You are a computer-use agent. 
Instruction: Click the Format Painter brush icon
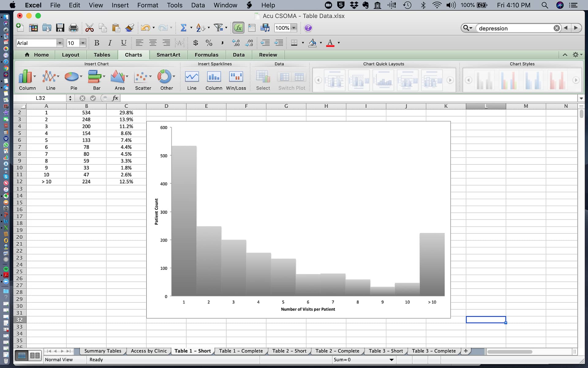point(130,28)
